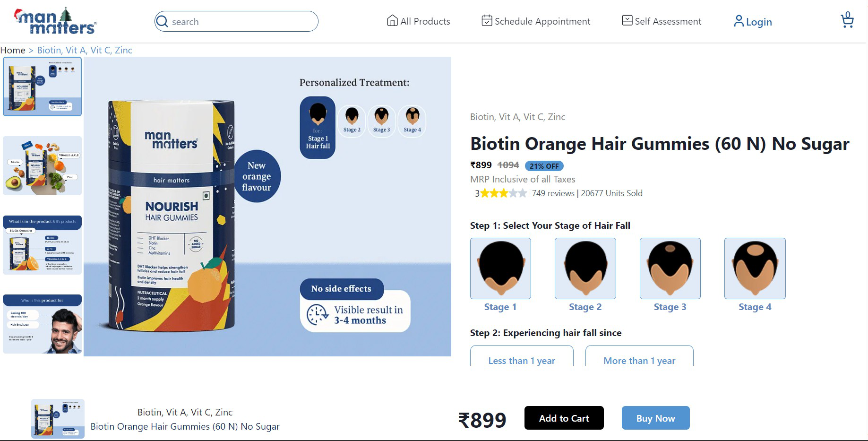
Task: Select the Stage 1 hair fall option
Action: click(500, 268)
